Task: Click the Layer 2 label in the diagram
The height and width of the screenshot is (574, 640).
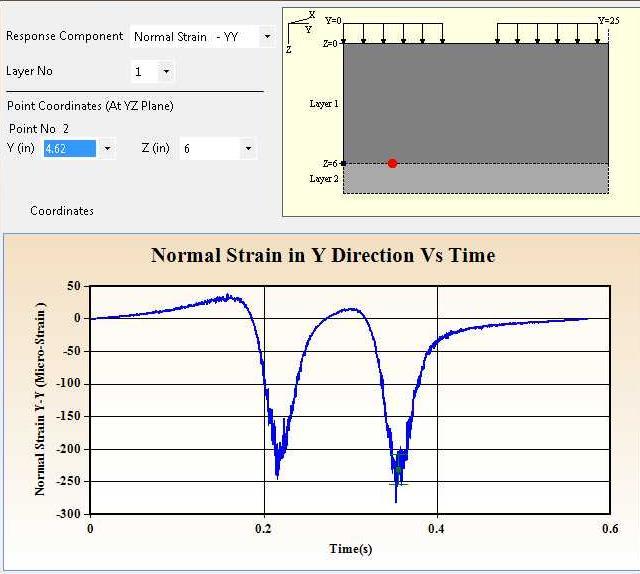Action: [324, 179]
